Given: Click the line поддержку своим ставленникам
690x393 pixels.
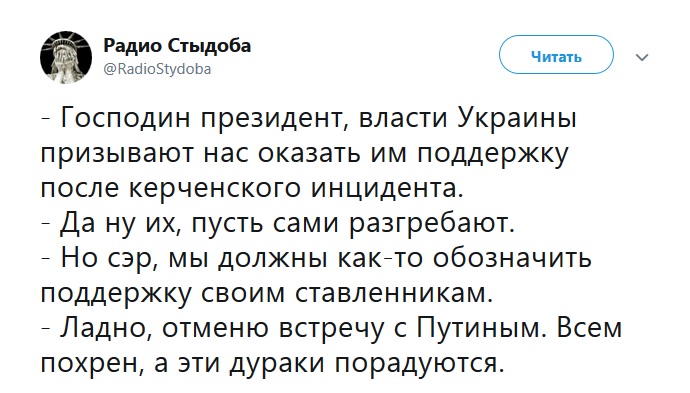Looking at the screenshot, I should (x=267, y=294).
